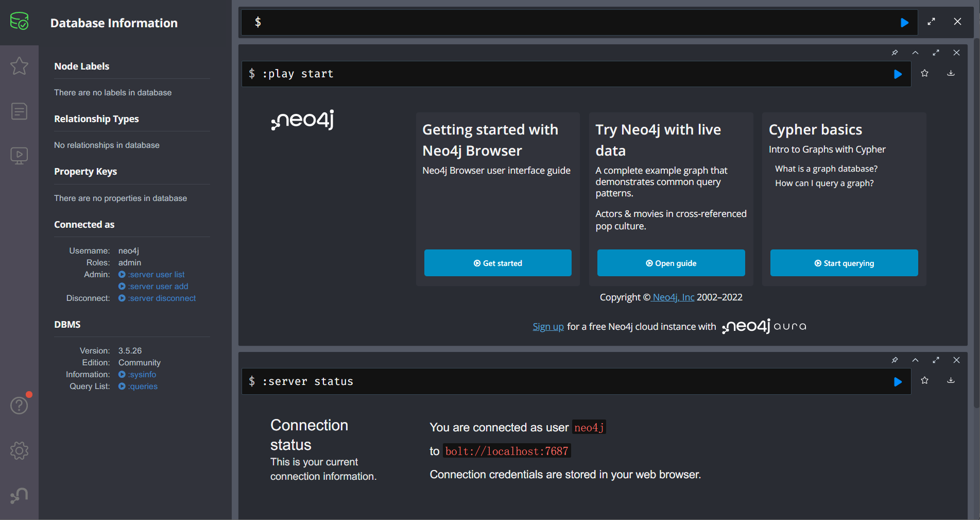Viewport: 980px width, 520px height.
Task: Rerun the :play start command
Action: click(898, 74)
